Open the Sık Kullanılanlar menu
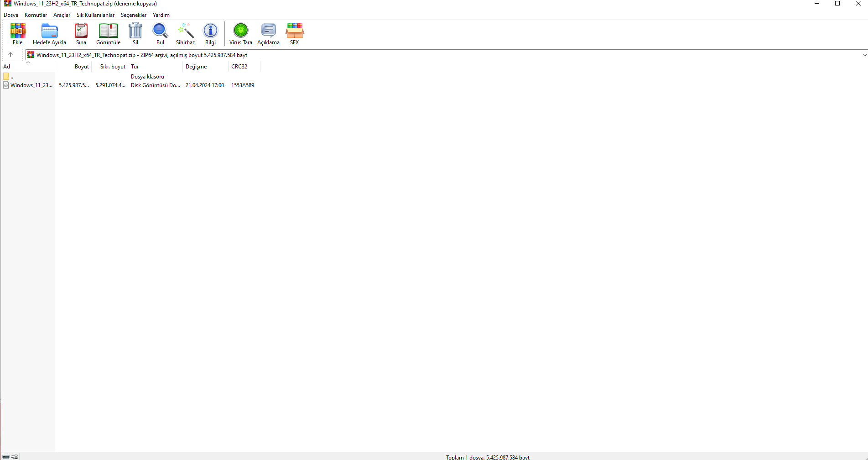This screenshot has width=868, height=460. [x=95, y=15]
